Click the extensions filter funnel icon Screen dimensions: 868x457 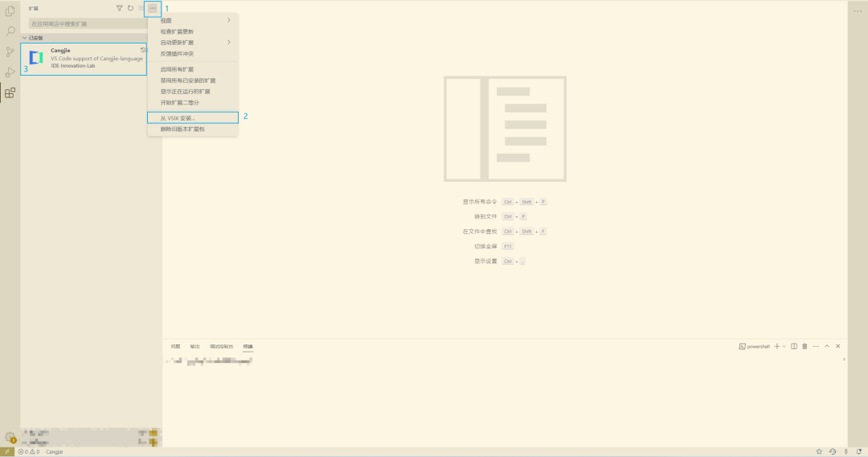[x=119, y=8]
